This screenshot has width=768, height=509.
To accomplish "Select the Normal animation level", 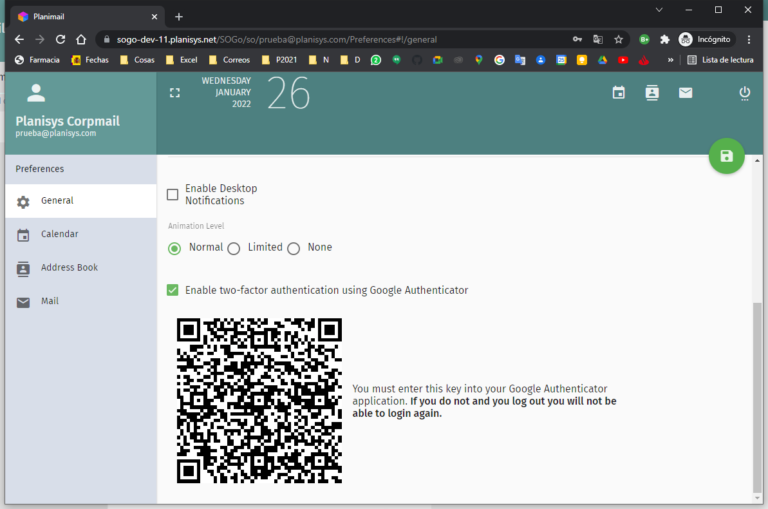I will pyautogui.click(x=174, y=248).
